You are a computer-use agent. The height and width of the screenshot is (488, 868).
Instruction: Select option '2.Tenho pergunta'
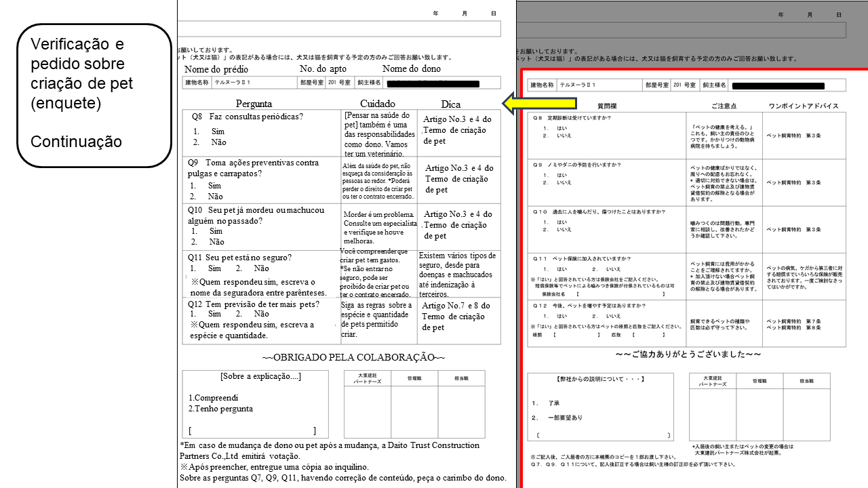220,409
